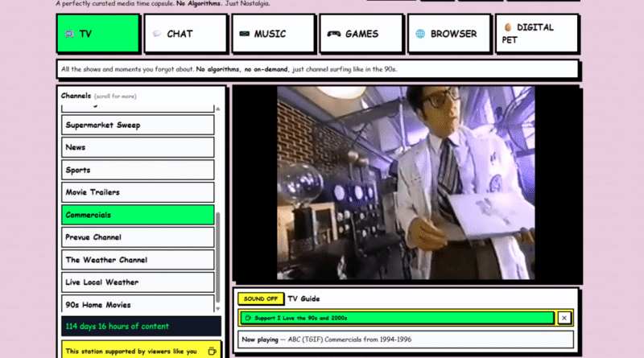Tune to The Weather Channel
This screenshot has height=358, width=644.
click(x=138, y=260)
